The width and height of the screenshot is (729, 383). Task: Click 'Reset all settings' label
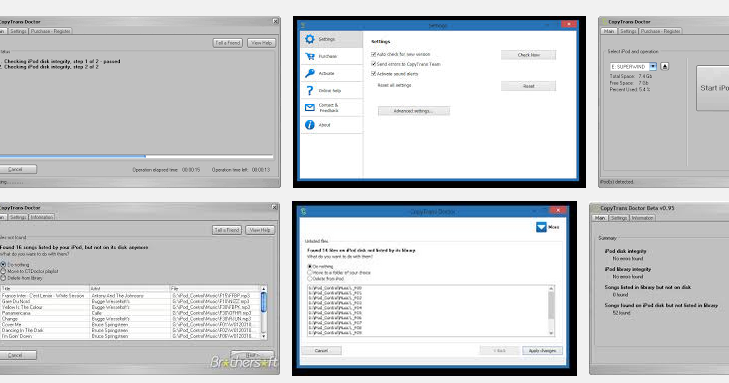(394, 86)
